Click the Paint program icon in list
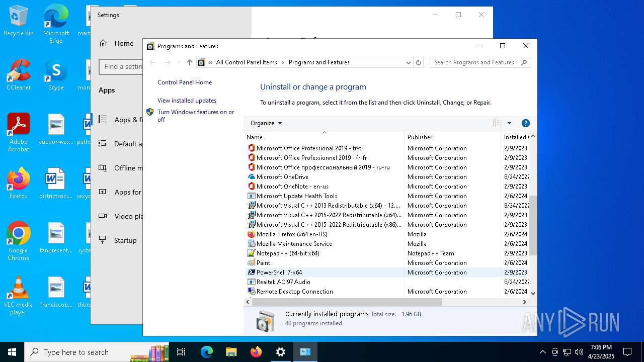This screenshot has width=644, height=362. (x=252, y=263)
